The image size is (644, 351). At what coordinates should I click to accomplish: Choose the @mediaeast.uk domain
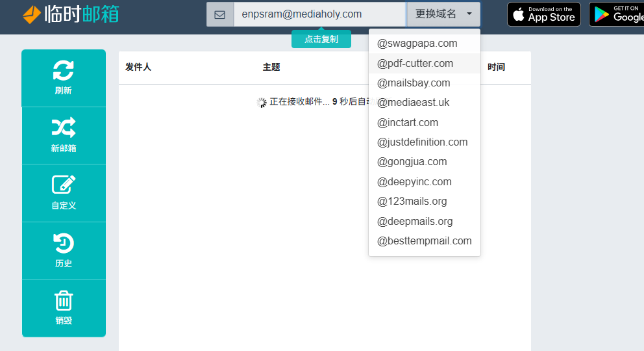coord(425,102)
